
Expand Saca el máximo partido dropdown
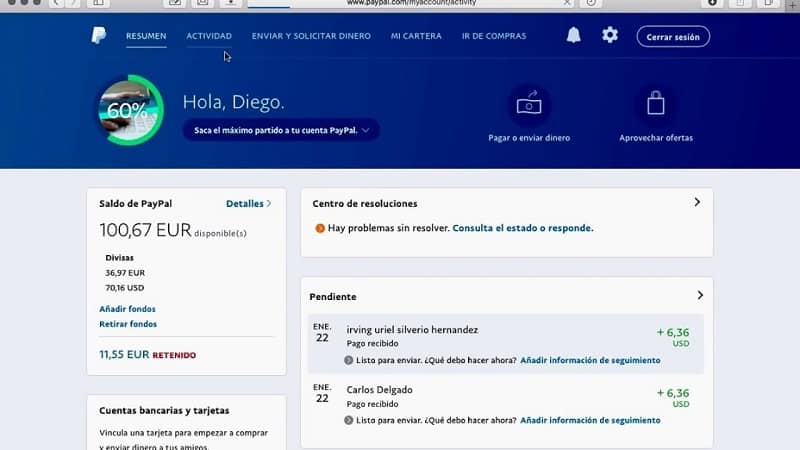point(281,130)
